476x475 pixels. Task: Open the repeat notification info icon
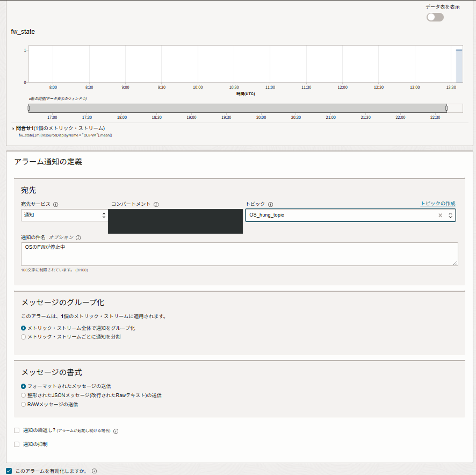pyautogui.click(x=116, y=431)
